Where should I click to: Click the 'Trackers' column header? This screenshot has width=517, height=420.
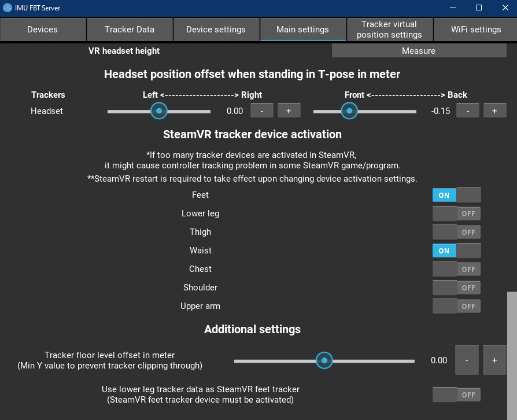coord(48,95)
